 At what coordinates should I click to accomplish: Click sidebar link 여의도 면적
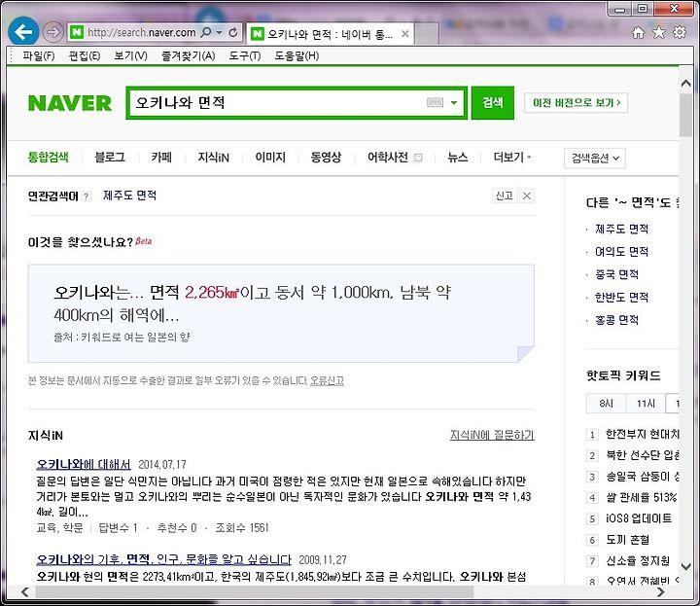621,252
